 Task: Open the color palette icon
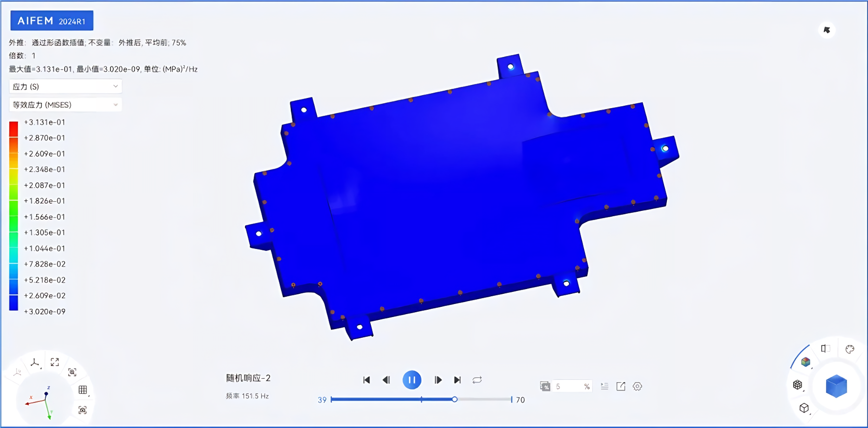click(850, 349)
